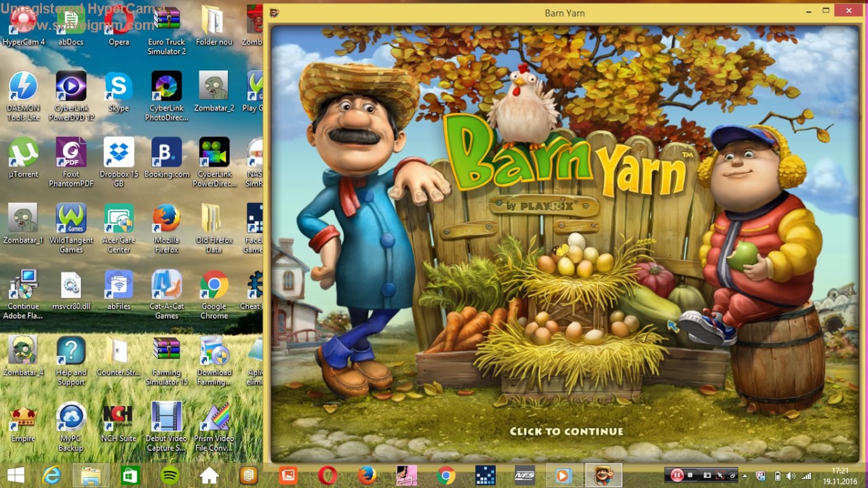Launch Skype from the desktop

[x=119, y=93]
